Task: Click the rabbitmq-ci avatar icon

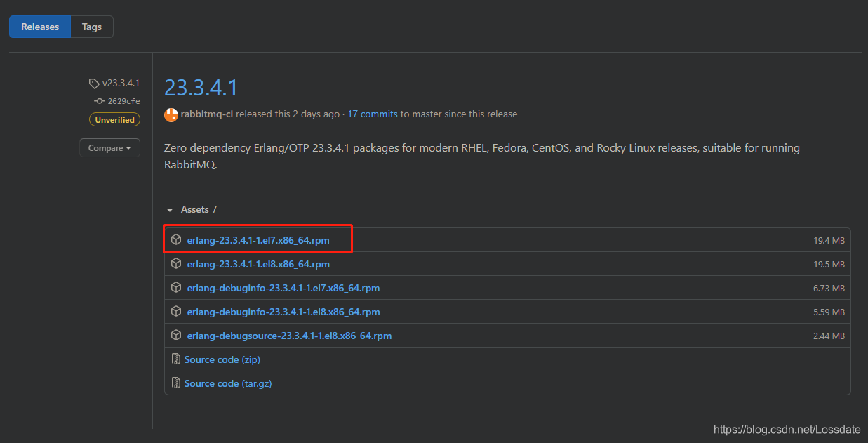Action: click(x=171, y=114)
